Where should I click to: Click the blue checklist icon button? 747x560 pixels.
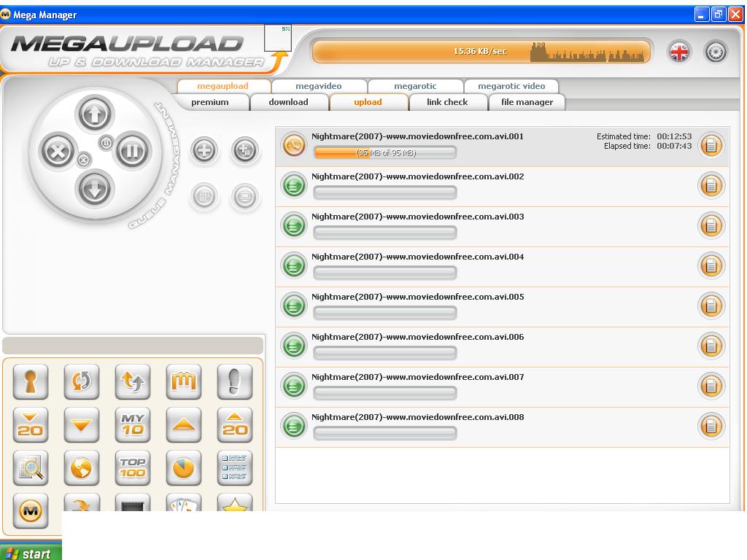pos(234,468)
